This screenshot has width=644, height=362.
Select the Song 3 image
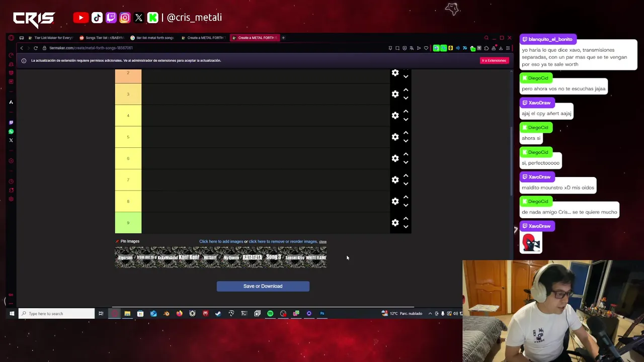click(273, 257)
